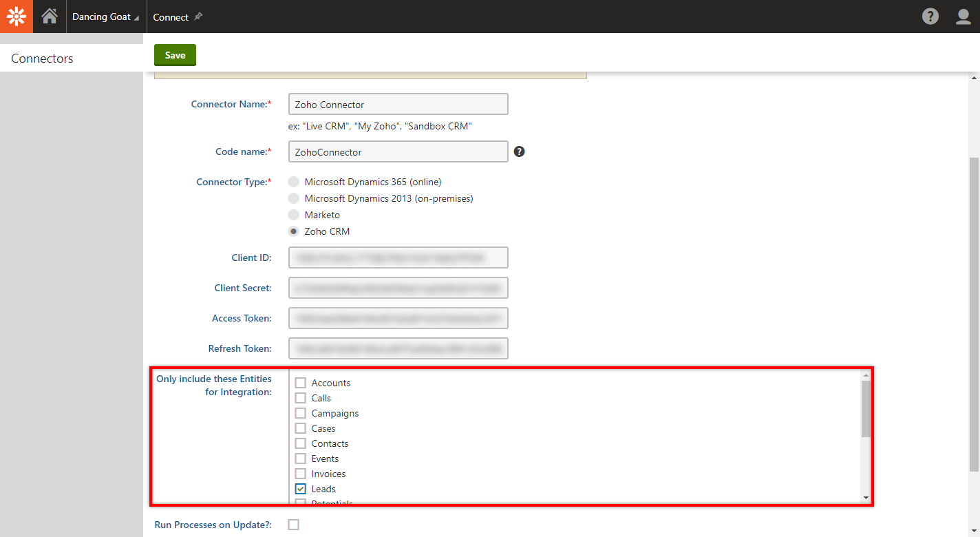Click the page vertical scrollbar
The height and width of the screenshot is (537, 980).
(x=974, y=315)
